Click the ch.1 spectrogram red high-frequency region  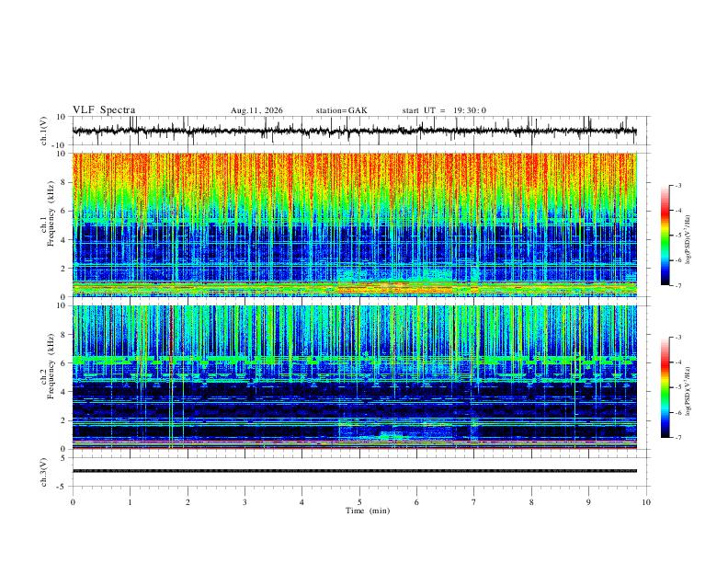[x=355, y=174]
